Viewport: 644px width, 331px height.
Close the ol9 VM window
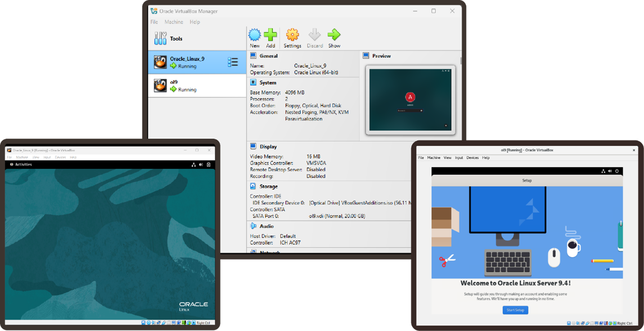coord(634,150)
